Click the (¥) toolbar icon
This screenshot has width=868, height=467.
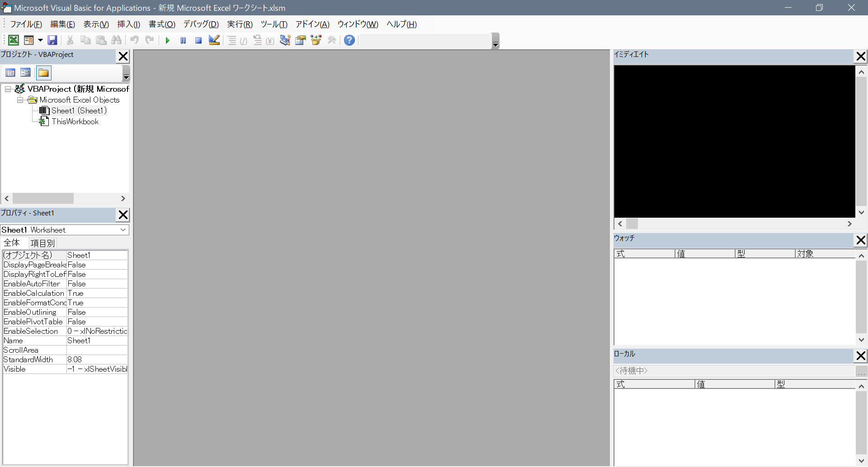tap(270, 41)
